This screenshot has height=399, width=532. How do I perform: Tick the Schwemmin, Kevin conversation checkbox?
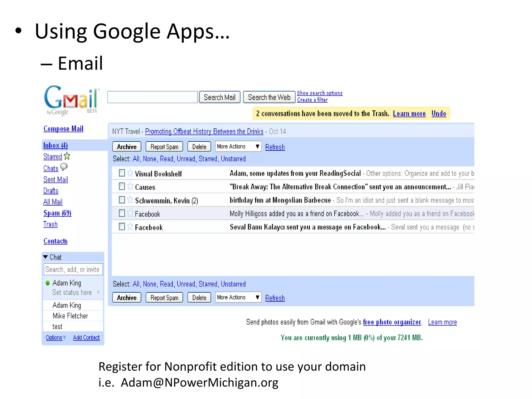[122, 200]
